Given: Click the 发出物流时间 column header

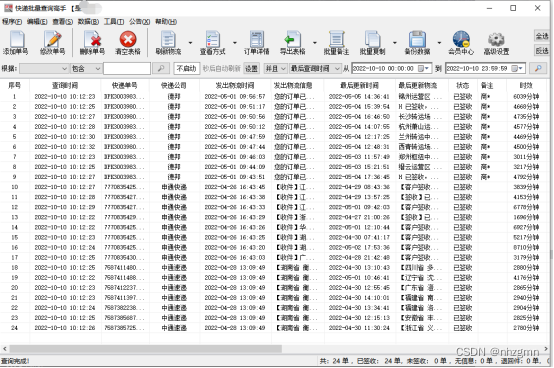Looking at the screenshot, I should click(x=235, y=85).
